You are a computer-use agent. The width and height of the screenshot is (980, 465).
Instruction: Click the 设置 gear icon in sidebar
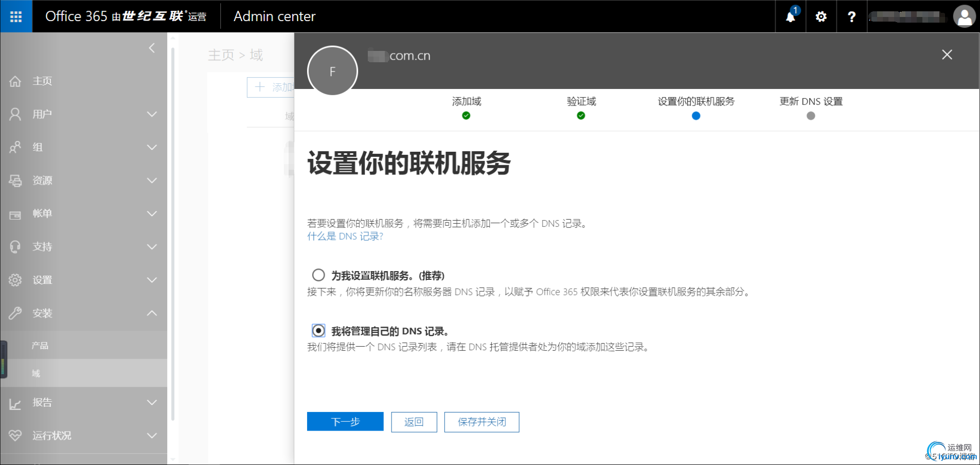[15, 280]
